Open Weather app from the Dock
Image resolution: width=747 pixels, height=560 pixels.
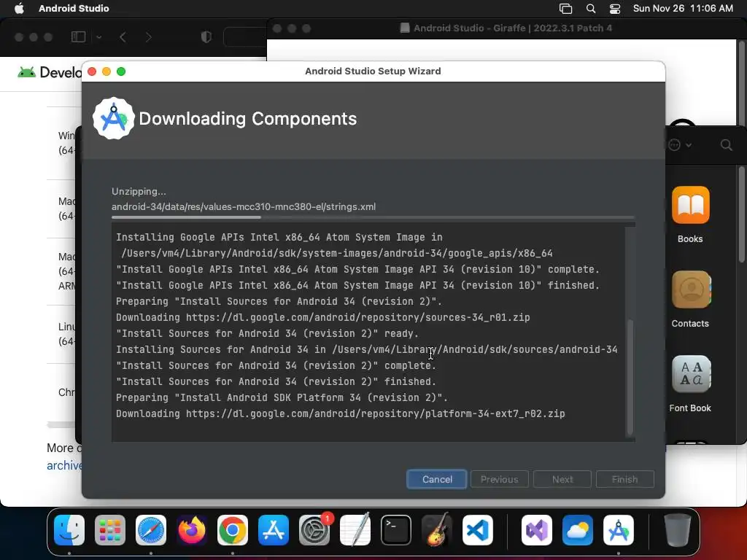pyautogui.click(x=578, y=530)
